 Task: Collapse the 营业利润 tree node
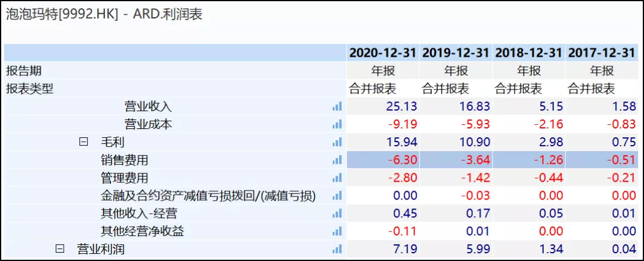(x=60, y=249)
